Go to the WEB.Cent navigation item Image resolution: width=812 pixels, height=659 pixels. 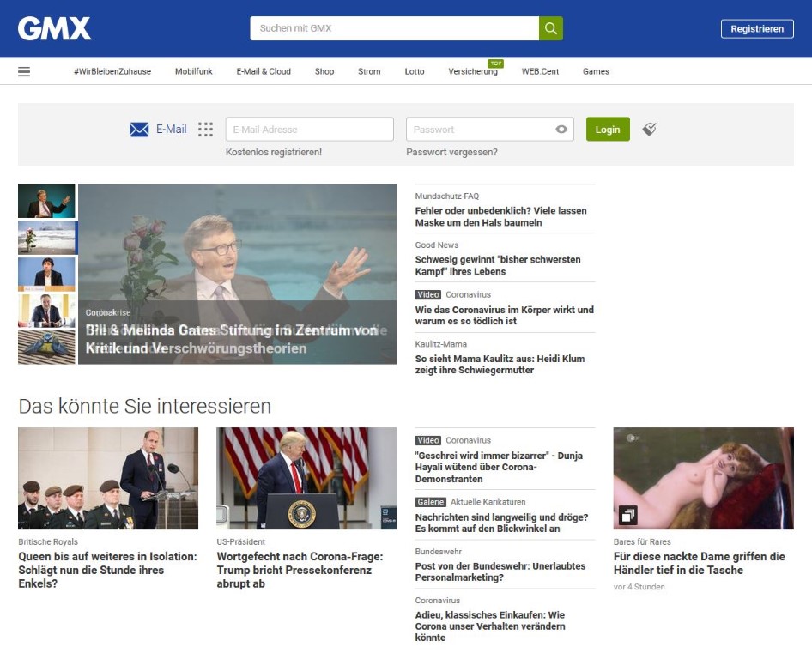540,71
